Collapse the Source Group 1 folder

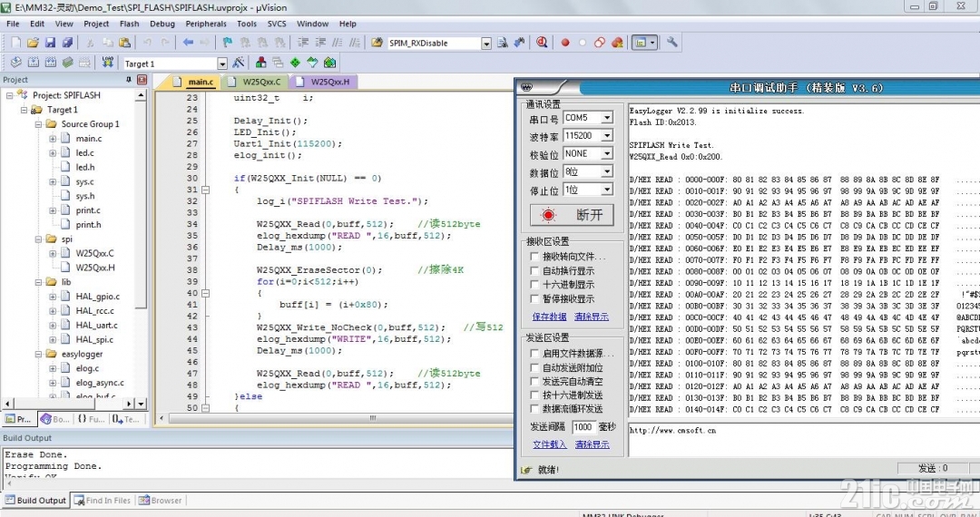pyautogui.click(x=38, y=124)
